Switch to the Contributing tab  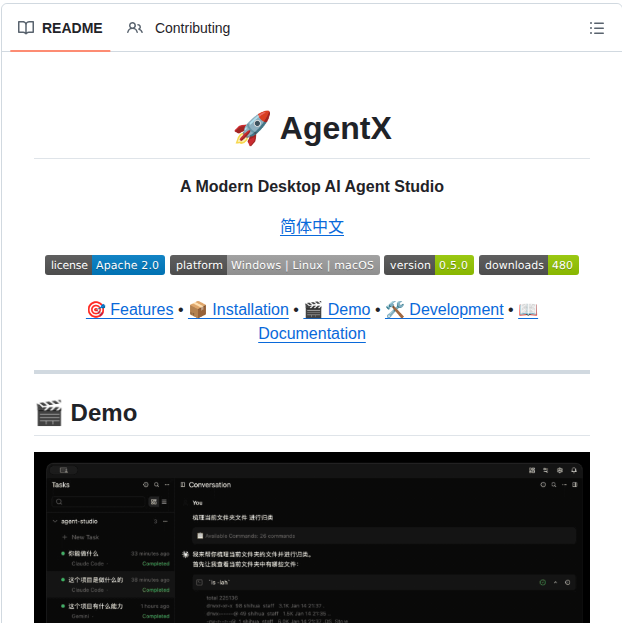[178, 28]
